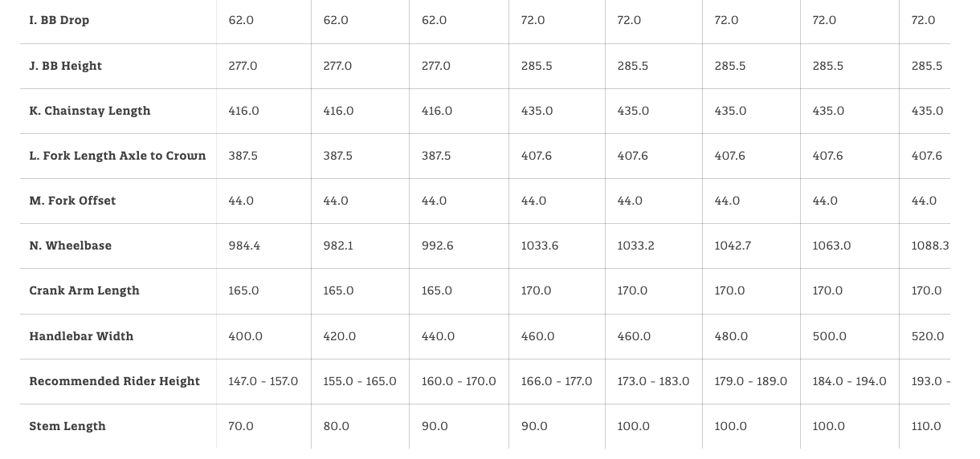Click the 984.4 wheelbase value
Viewport: 980px width, 459px height.
pyautogui.click(x=244, y=246)
